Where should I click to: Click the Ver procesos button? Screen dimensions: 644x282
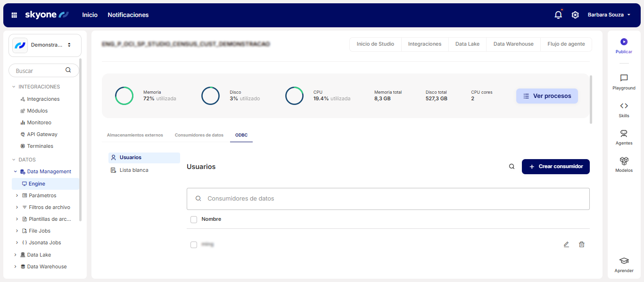tap(547, 96)
